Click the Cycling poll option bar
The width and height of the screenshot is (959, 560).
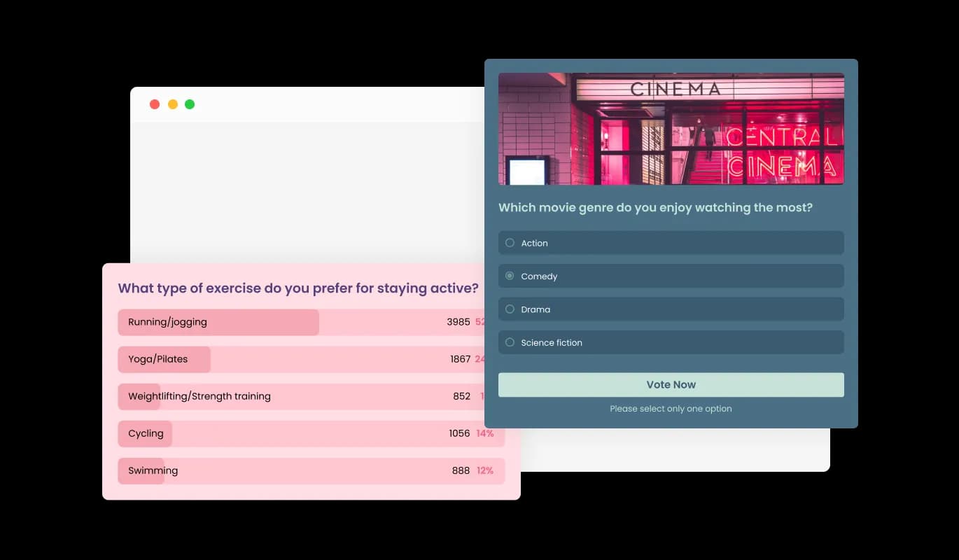click(x=145, y=433)
